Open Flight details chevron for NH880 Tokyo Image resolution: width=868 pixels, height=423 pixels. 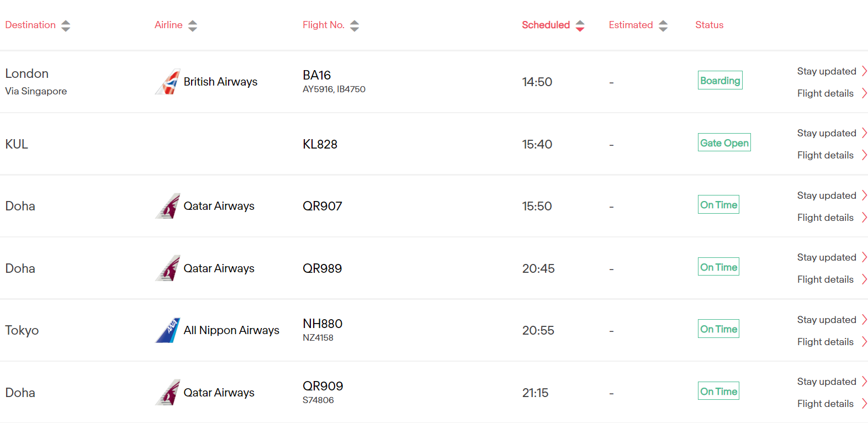pyautogui.click(x=864, y=342)
